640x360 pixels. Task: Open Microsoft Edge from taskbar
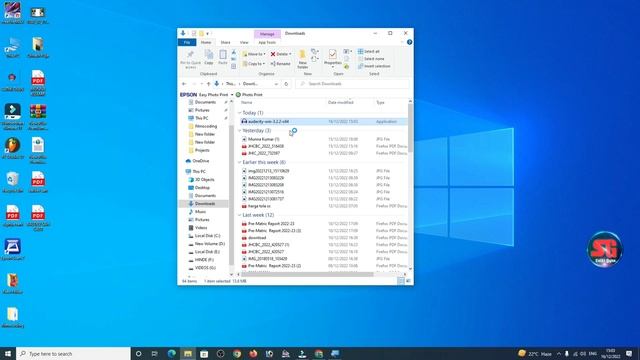point(171,353)
